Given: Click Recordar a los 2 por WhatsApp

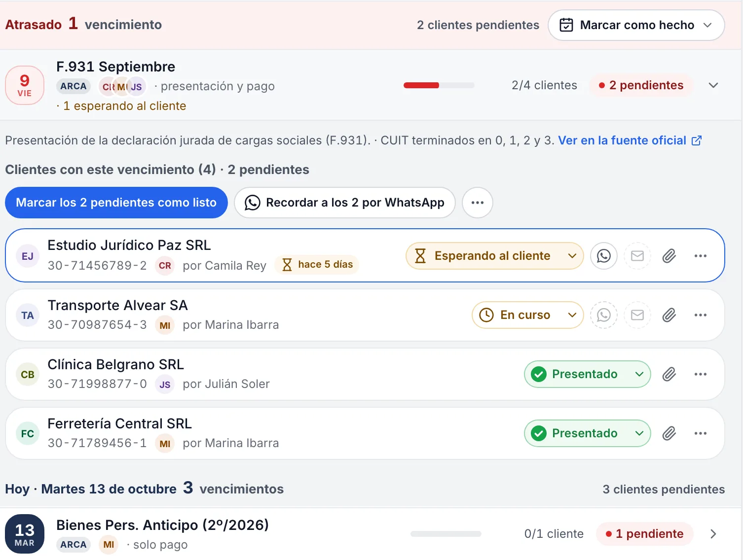Looking at the screenshot, I should pos(344,203).
